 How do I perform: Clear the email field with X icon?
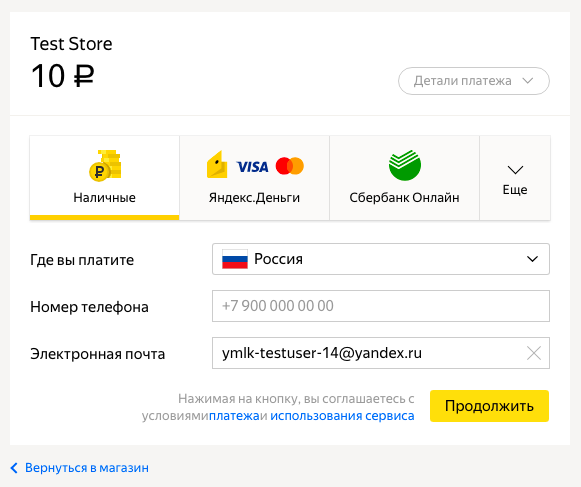534,353
